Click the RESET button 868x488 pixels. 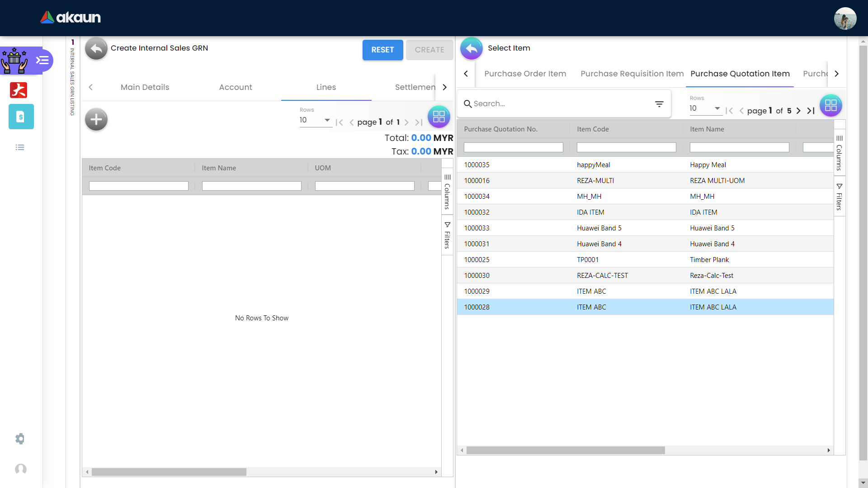tap(382, 50)
